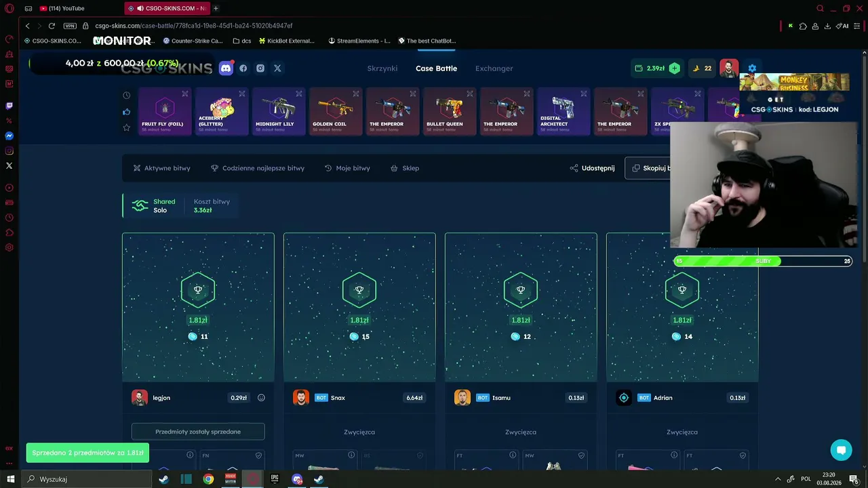Select the Digital Architect drop card
868x488 pixels.
564,111
